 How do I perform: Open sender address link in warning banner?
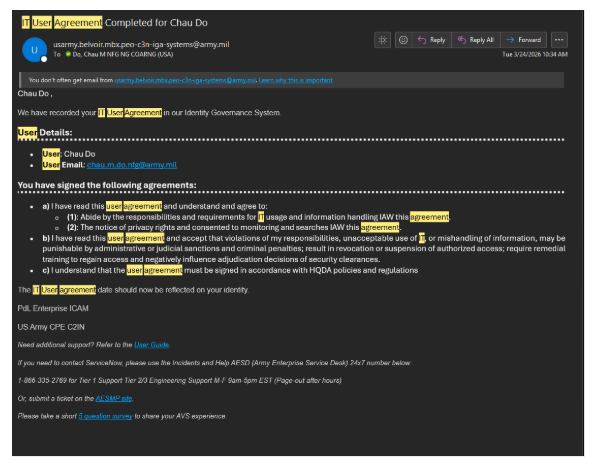(185, 80)
